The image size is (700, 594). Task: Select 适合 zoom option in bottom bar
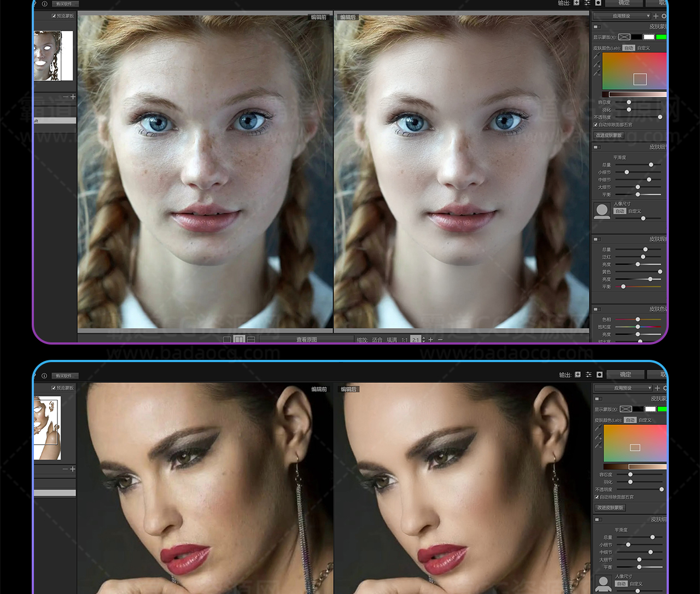377,340
